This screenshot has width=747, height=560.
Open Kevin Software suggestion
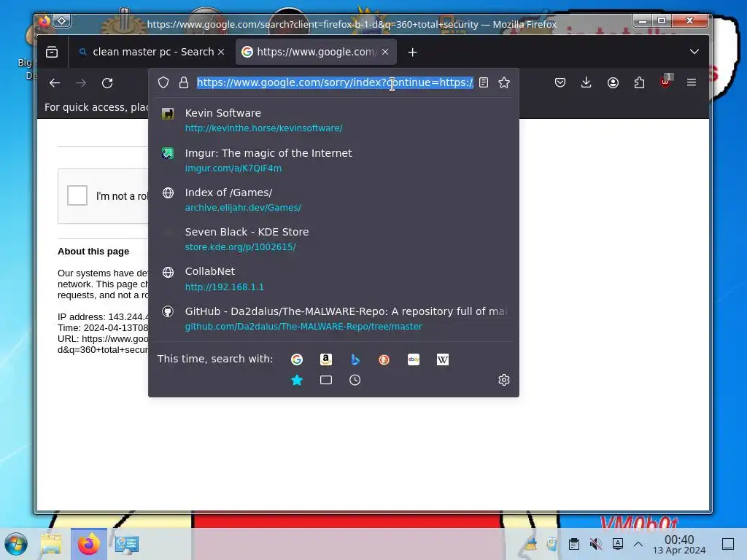coord(333,120)
